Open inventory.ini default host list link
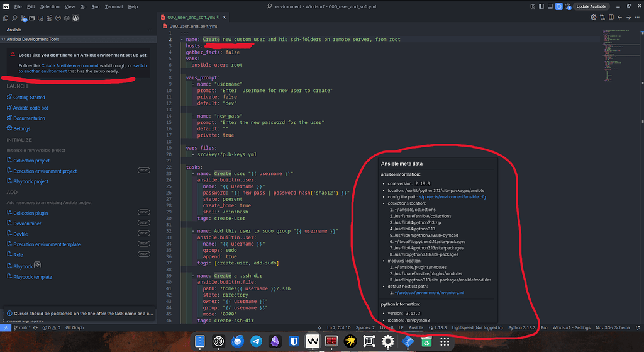 coord(429,293)
